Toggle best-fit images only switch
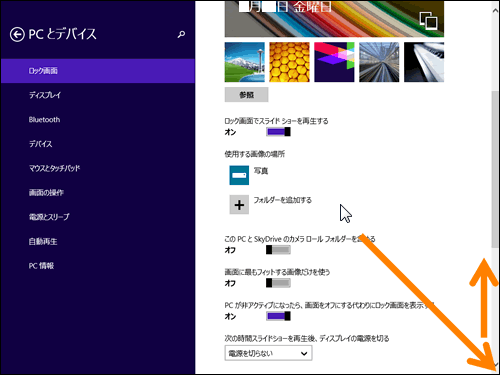Viewport: 500px width, 375px height. pyautogui.click(x=278, y=283)
